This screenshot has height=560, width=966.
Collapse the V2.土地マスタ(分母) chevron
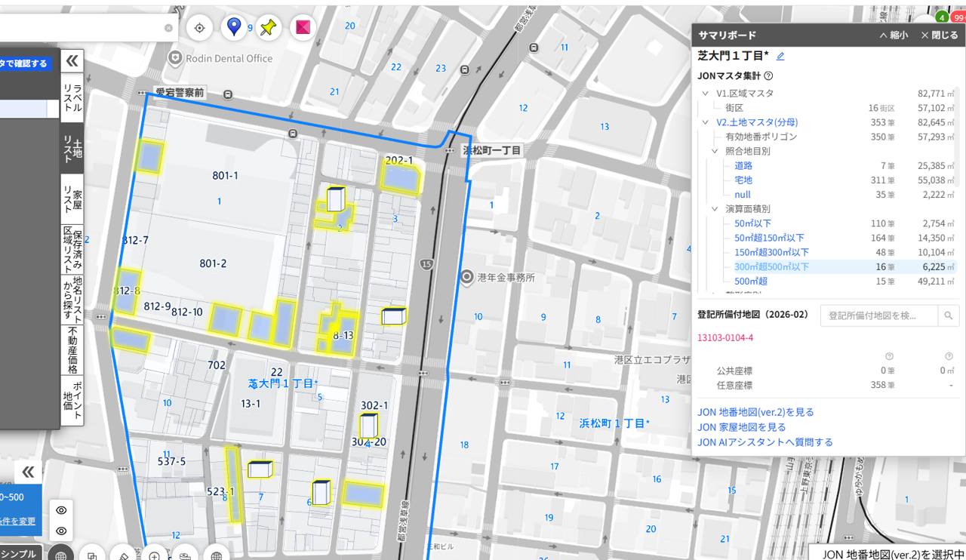pos(706,122)
